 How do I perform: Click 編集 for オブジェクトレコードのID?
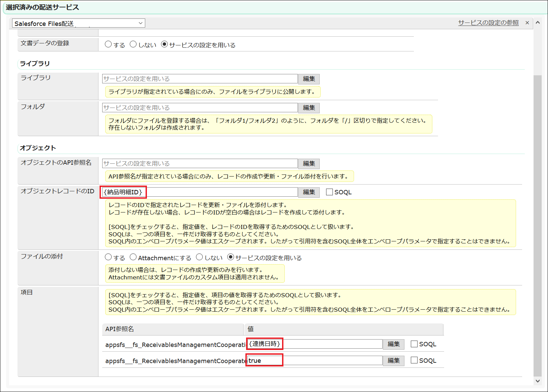[309, 192]
